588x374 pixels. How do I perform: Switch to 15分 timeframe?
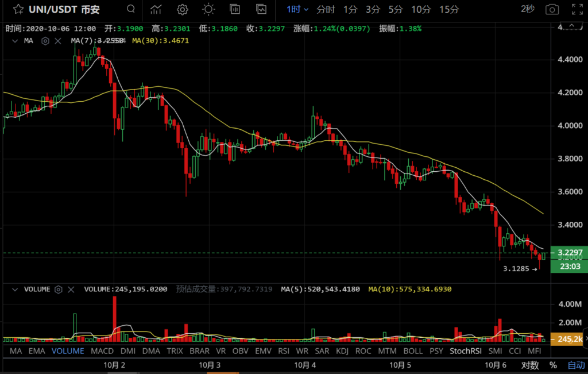[x=448, y=9]
